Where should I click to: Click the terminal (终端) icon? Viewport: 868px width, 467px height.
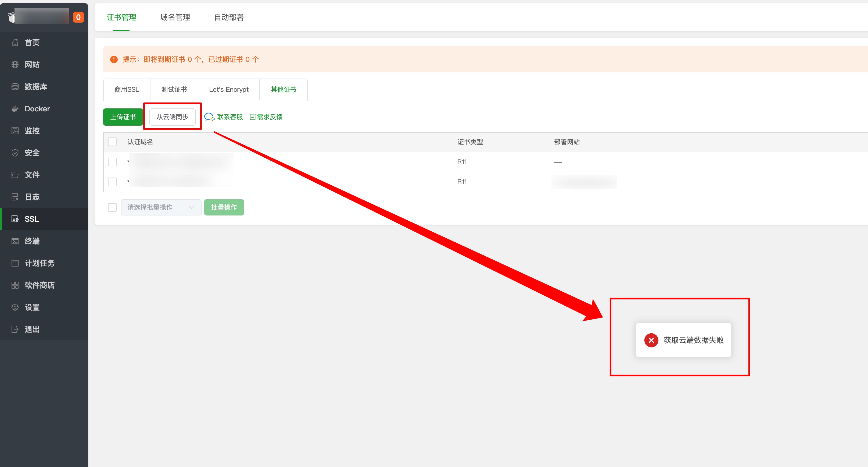coord(15,241)
